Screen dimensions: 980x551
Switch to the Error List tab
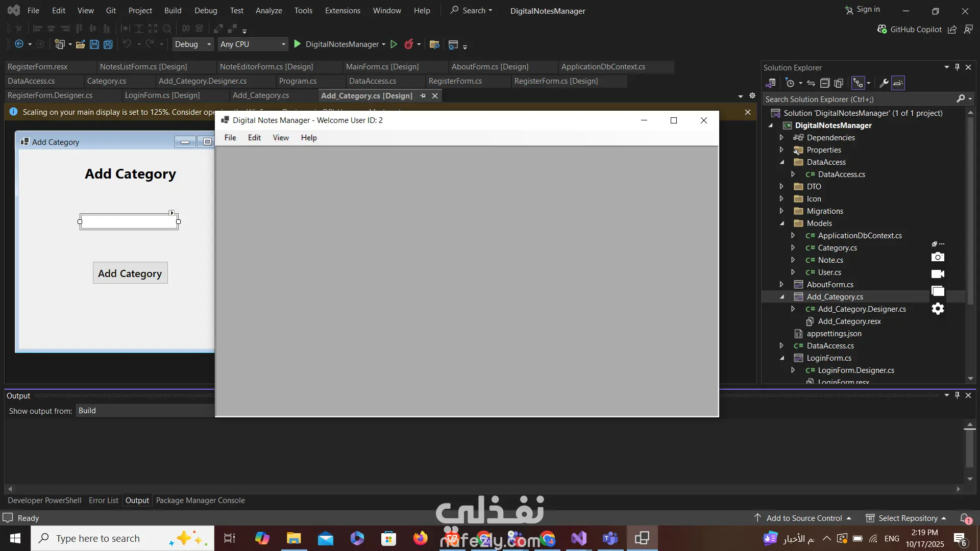[103, 500]
